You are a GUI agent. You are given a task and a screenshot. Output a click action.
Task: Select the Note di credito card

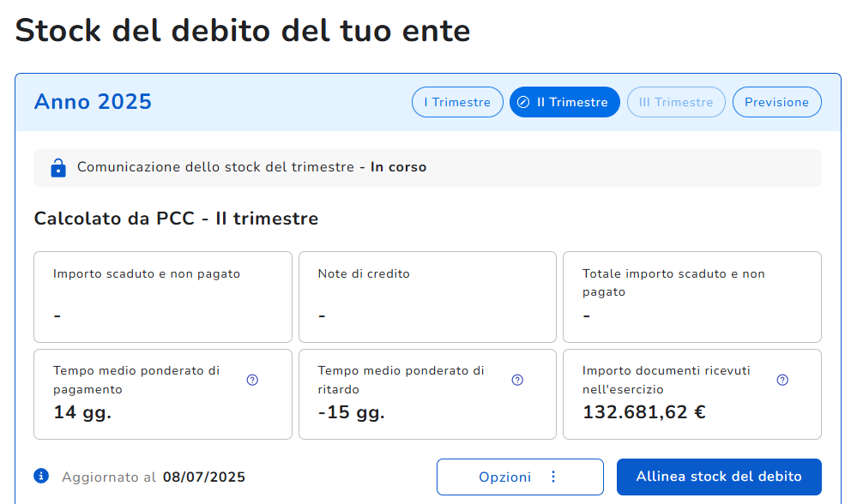[427, 297]
